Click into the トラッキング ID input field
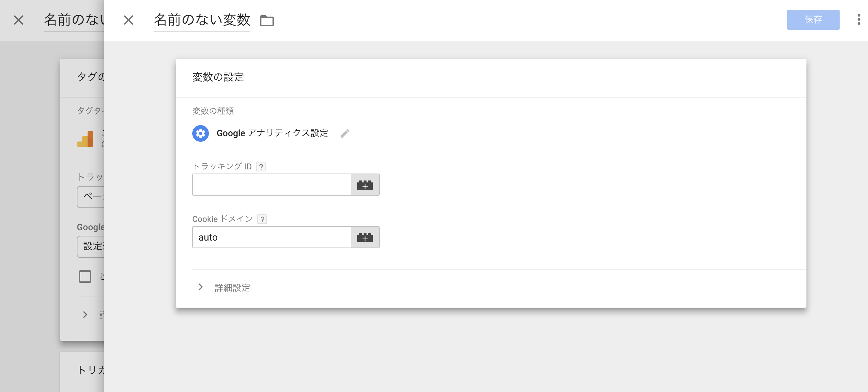 click(x=272, y=185)
